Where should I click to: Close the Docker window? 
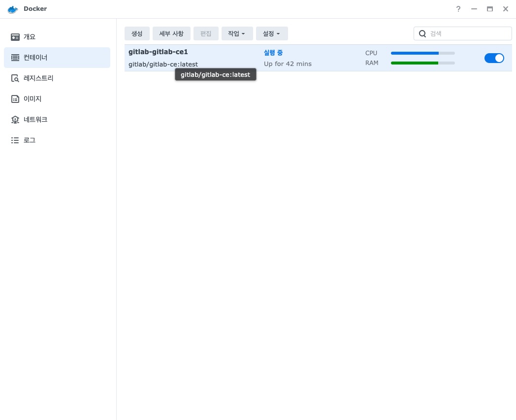click(x=506, y=9)
